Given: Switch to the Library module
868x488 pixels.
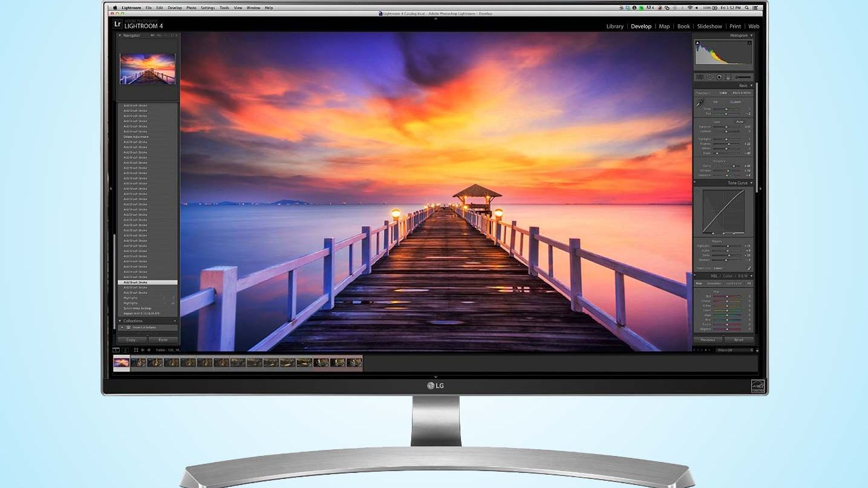Looking at the screenshot, I should [x=615, y=27].
